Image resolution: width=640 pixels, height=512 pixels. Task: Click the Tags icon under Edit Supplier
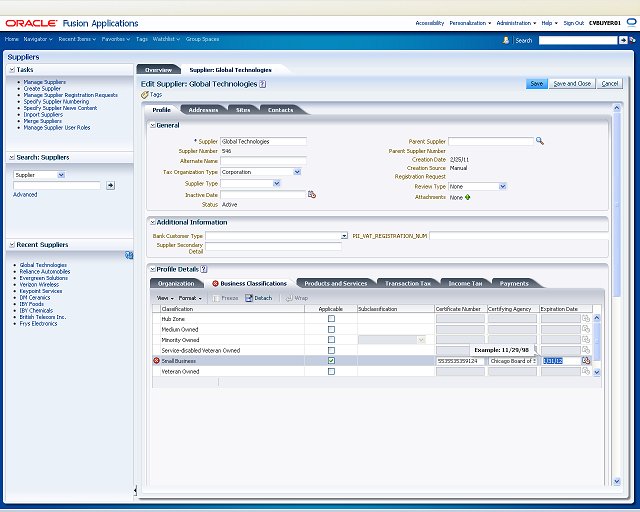[x=144, y=95]
